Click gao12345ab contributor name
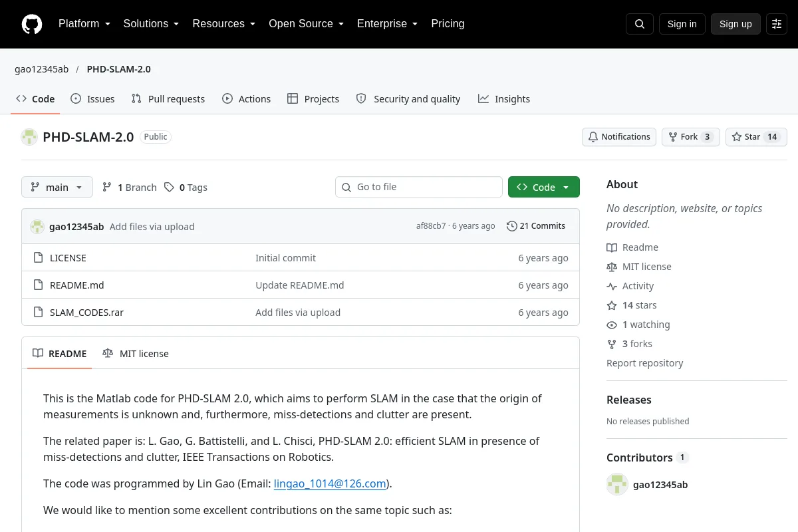 click(660, 485)
